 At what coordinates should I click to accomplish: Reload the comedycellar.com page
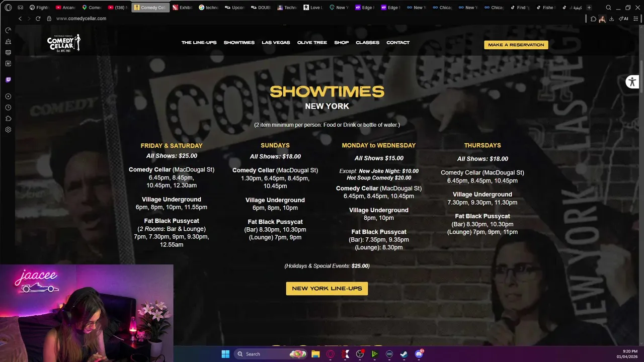[x=38, y=19]
